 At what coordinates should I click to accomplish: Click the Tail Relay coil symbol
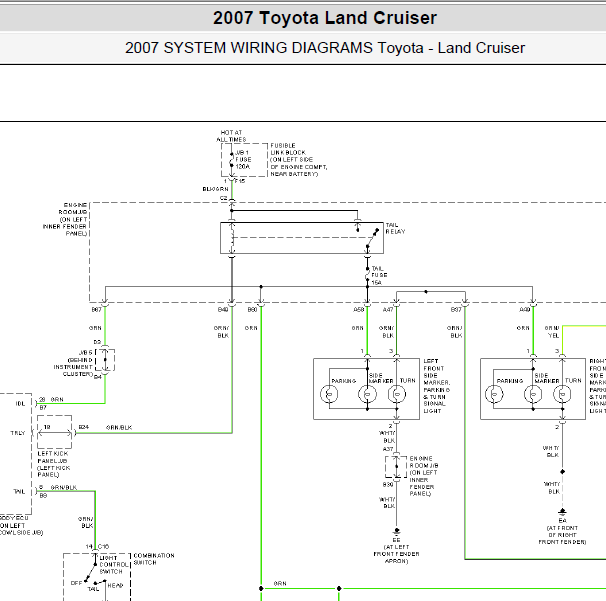pos(232,238)
